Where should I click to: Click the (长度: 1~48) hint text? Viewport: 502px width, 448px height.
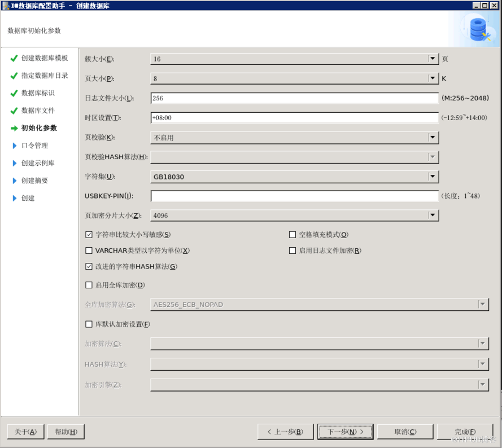coord(461,196)
